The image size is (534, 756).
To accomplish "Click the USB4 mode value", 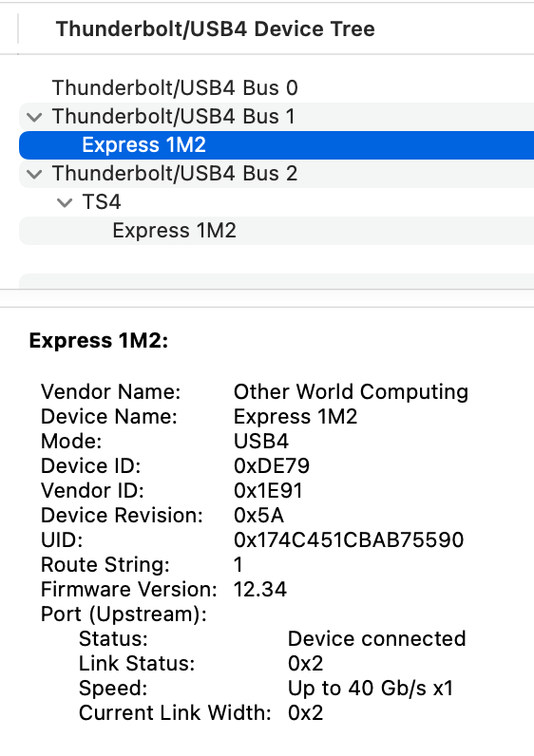I will pyautogui.click(x=261, y=442).
